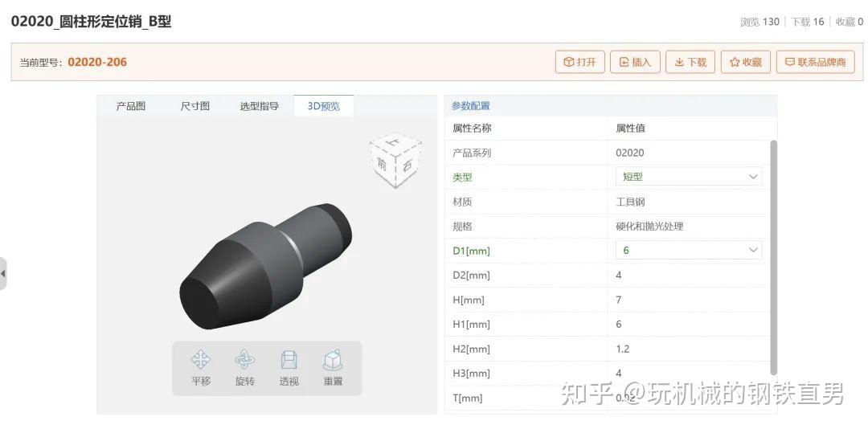Click the 打开 open button
This screenshot has height=429, width=868.
coord(579,62)
